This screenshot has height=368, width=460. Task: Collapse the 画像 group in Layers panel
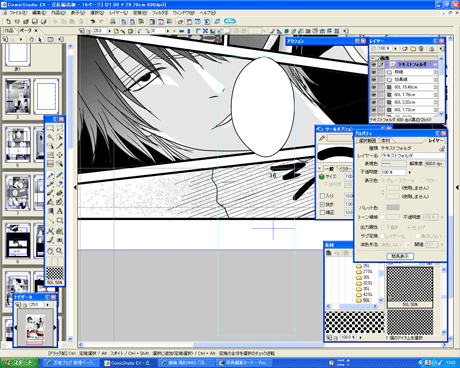point(373,58)
